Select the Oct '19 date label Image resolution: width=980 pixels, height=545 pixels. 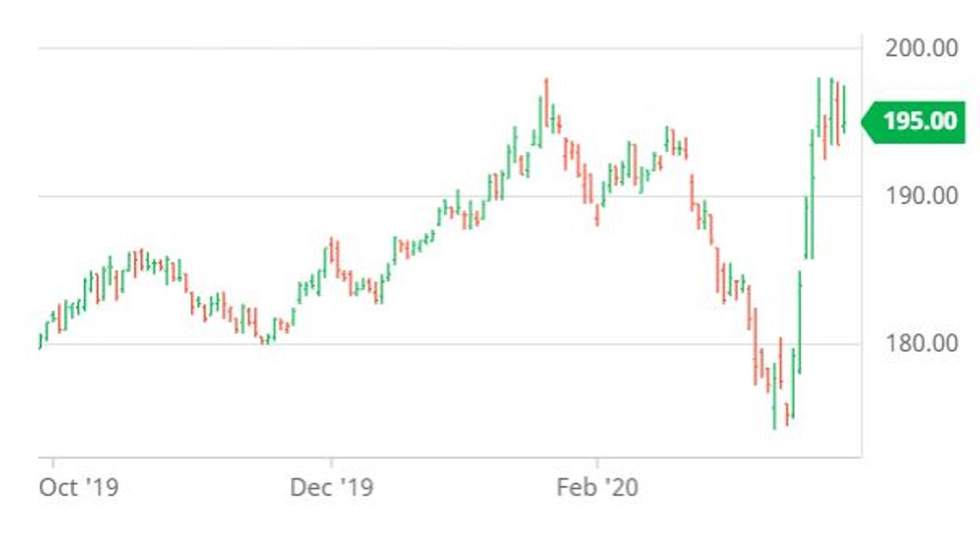coord(79,487)
